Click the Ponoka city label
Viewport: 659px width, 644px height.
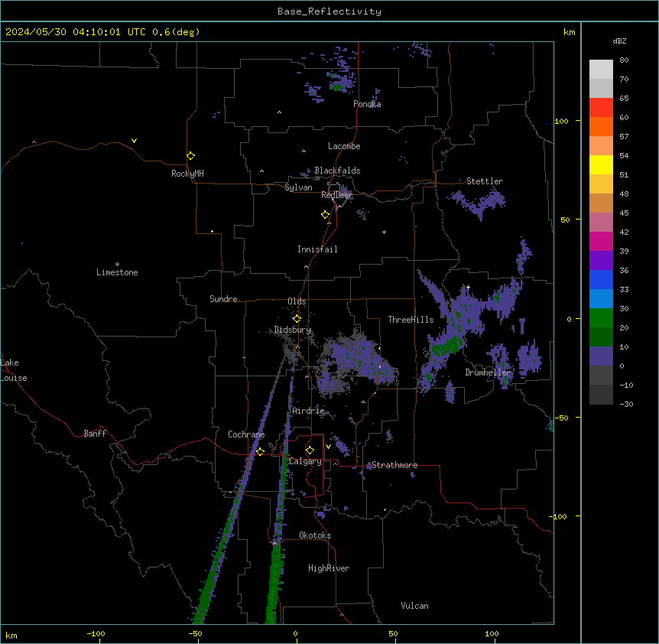[x=367, y=104]
